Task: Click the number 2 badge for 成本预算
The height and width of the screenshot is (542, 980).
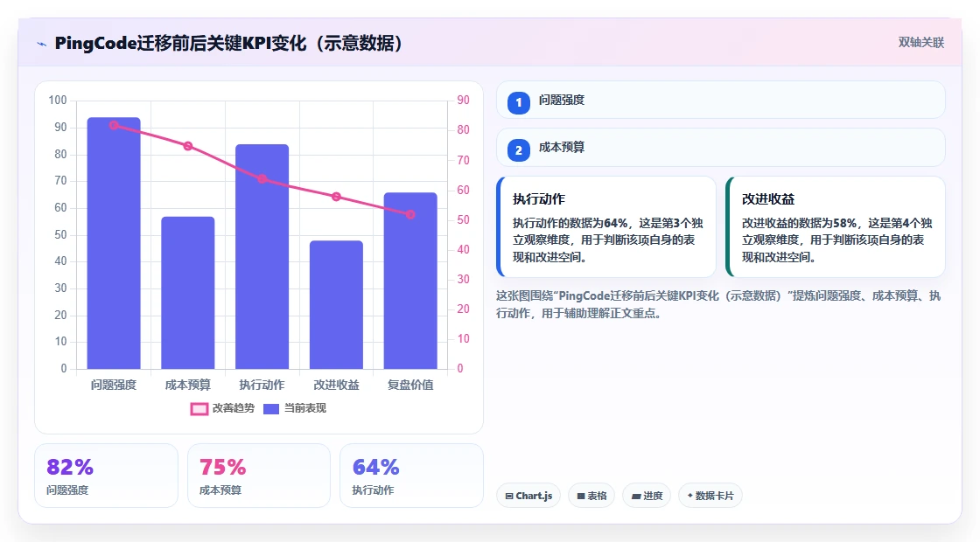Action: (x=519, y=150)
